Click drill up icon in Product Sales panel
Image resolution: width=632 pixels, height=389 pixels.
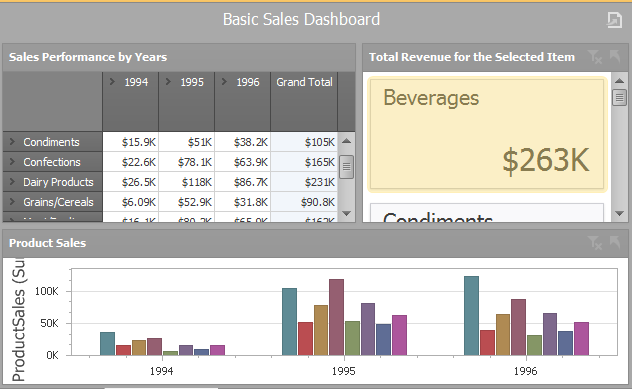[615, 242]
